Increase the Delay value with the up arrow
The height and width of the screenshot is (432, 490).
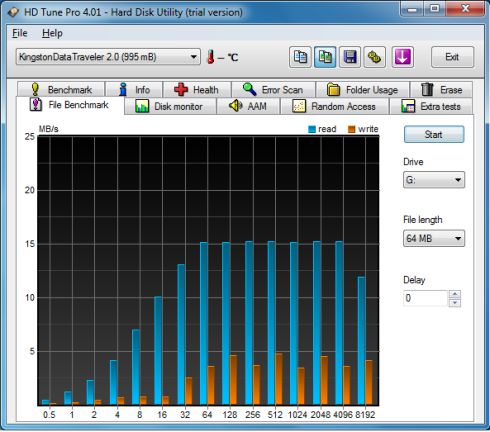[455, 294]
